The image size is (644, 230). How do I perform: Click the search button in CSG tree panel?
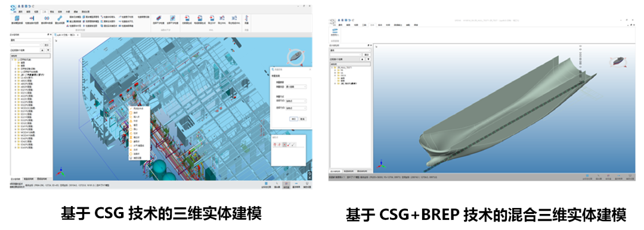[x=47, y=45]
